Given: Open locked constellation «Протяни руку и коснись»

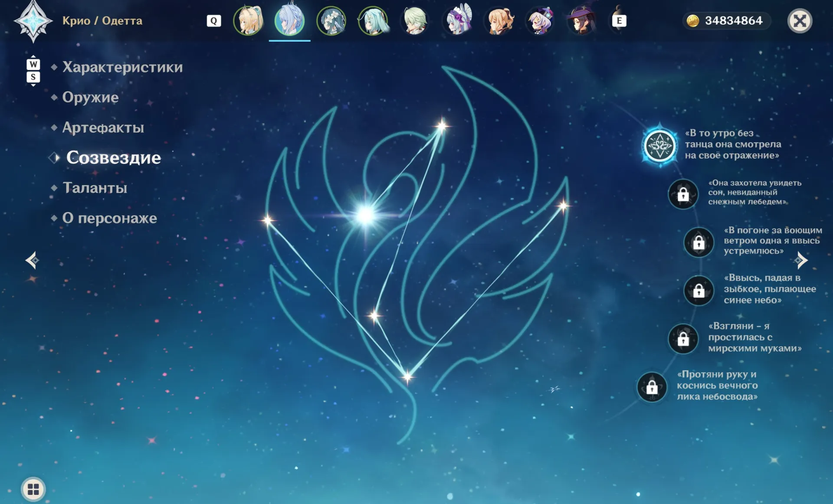Looking at the screenshot, I should click(652, 387).
